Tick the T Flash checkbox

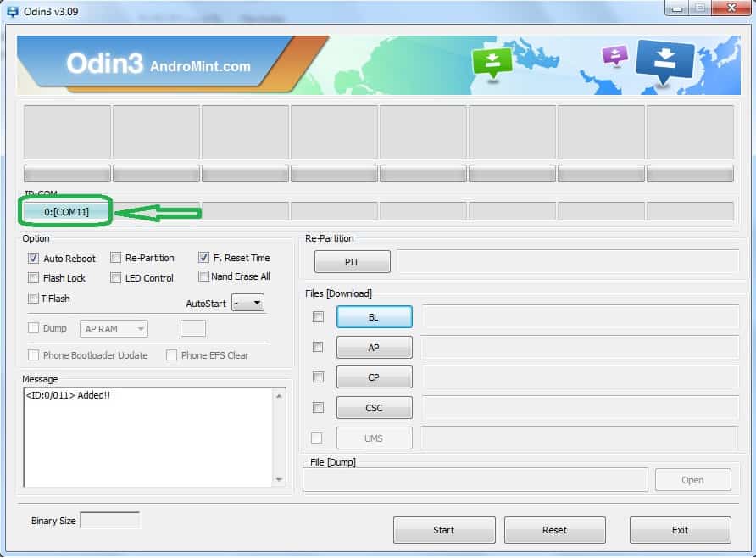coord(33,298)
